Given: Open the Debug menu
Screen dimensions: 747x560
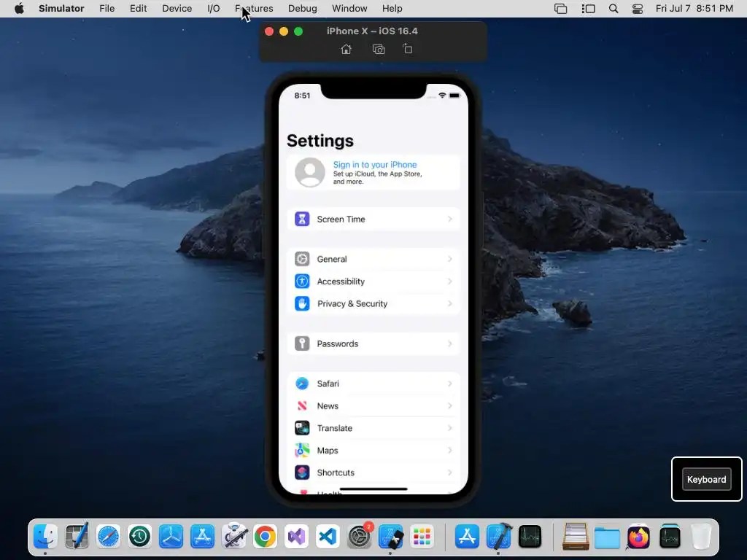Looking at the screenshot, I should (x=303, y=9).
